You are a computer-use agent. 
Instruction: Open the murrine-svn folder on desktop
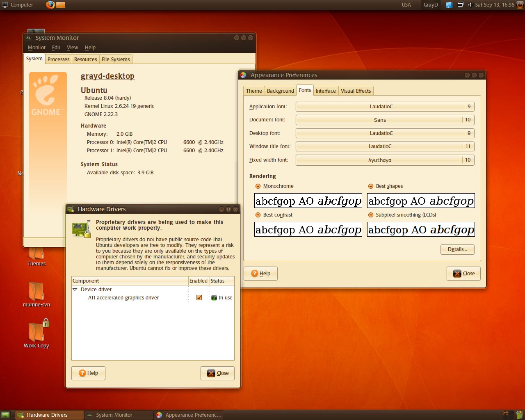click(x=37, y=294)
